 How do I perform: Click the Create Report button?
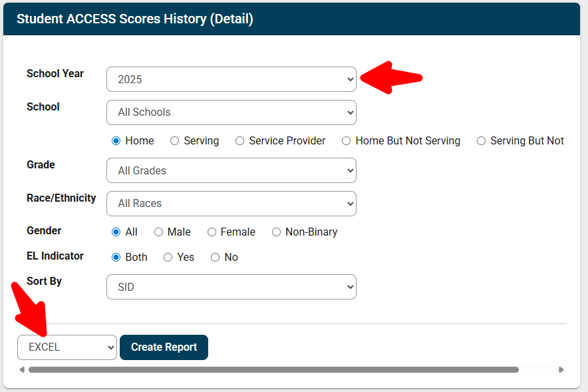(x=164, y=347)
